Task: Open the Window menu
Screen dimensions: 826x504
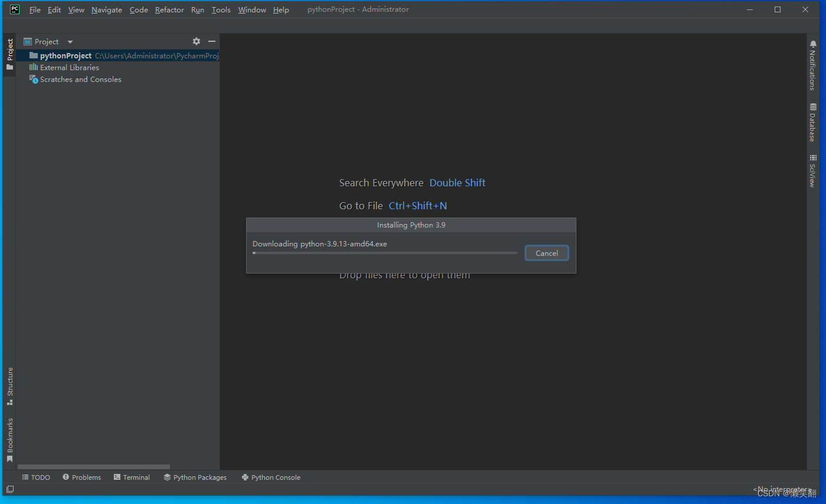Action: [252, 9]
